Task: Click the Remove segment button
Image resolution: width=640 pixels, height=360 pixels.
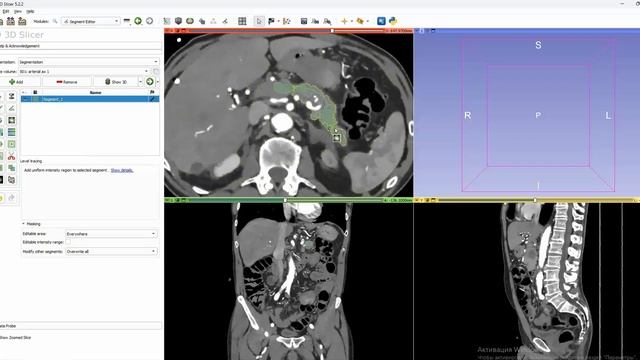Action: [x=67, y=82]
